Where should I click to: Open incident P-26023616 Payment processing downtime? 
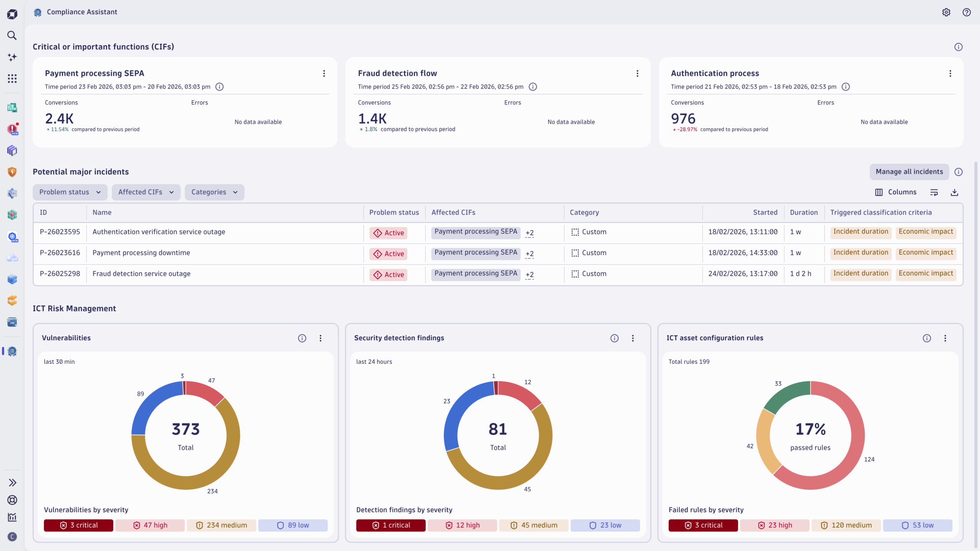point(141,253)
